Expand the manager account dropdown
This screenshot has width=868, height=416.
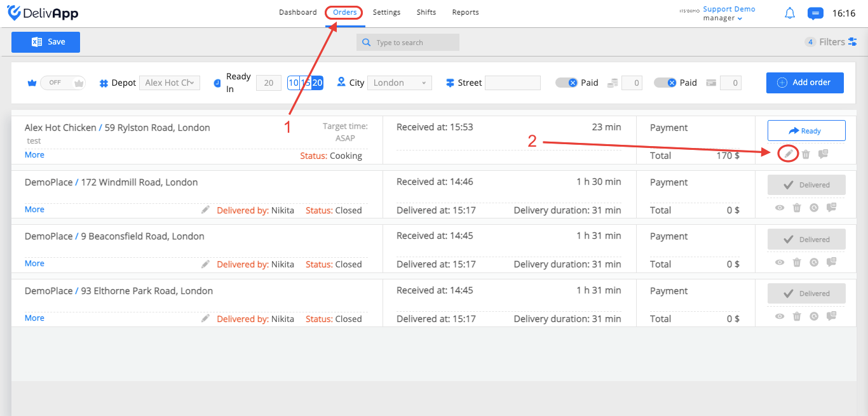tap(722, 18)
